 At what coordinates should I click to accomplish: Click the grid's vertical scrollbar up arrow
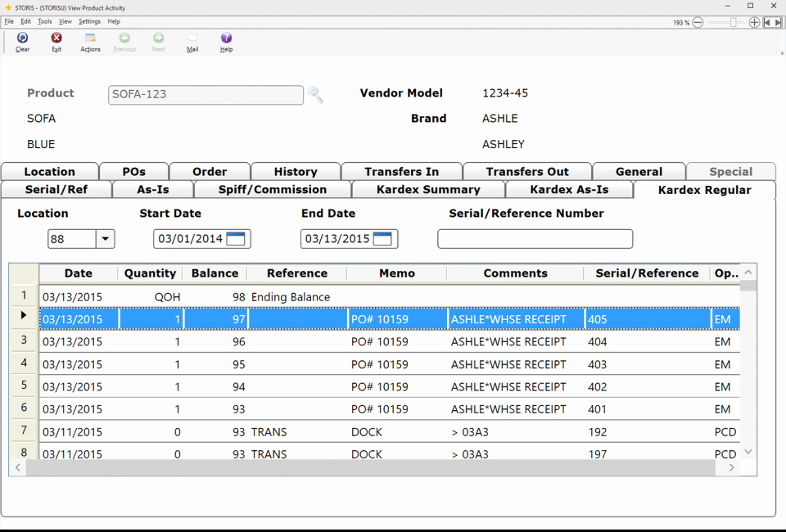[748, 272]
